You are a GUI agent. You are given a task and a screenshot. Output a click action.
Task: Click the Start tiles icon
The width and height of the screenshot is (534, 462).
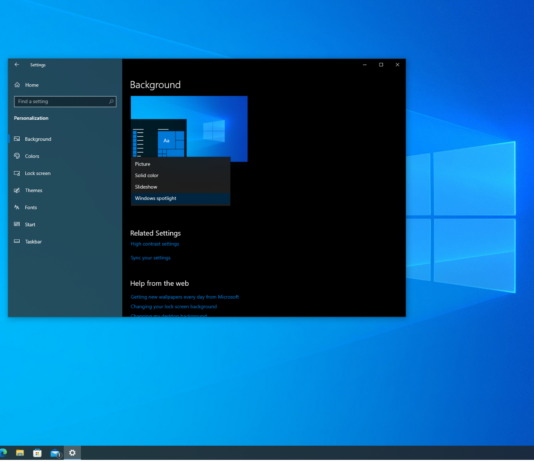click(x=17, y=224)
